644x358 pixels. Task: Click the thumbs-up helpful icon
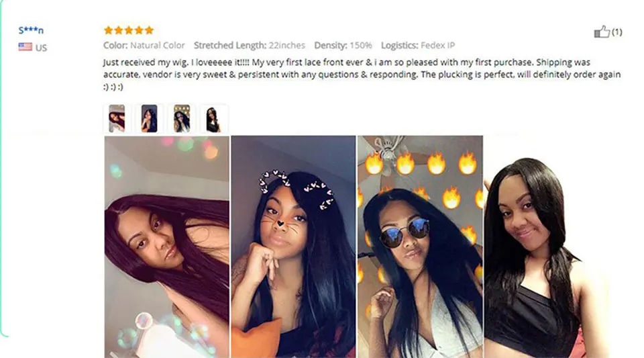tap(602, 32)
